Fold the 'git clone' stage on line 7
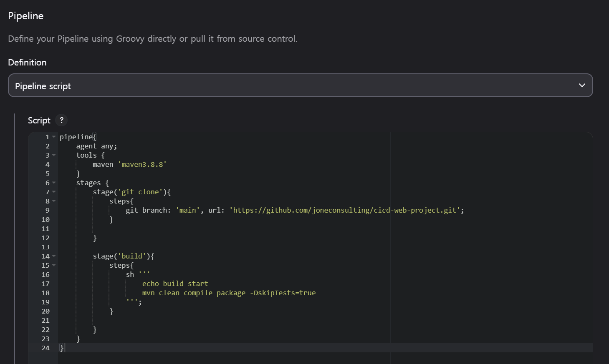Screen dimensions: 609x364 [x=54, y=192]
